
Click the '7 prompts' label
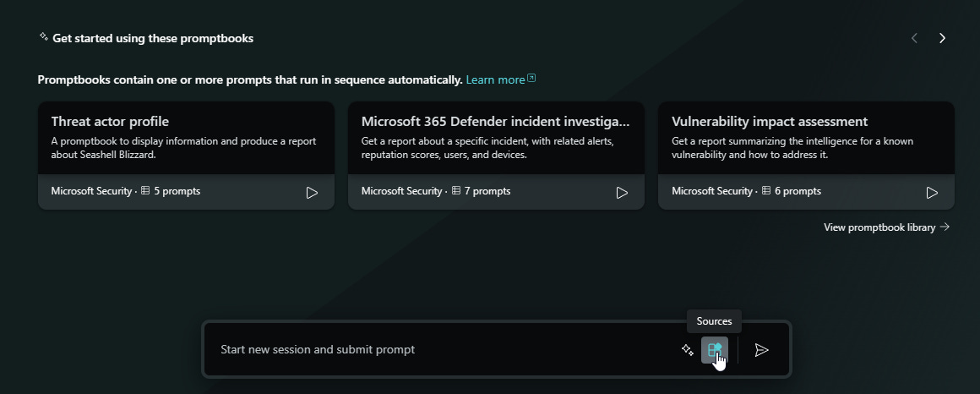pyautogui.click(x=487, y=191)
